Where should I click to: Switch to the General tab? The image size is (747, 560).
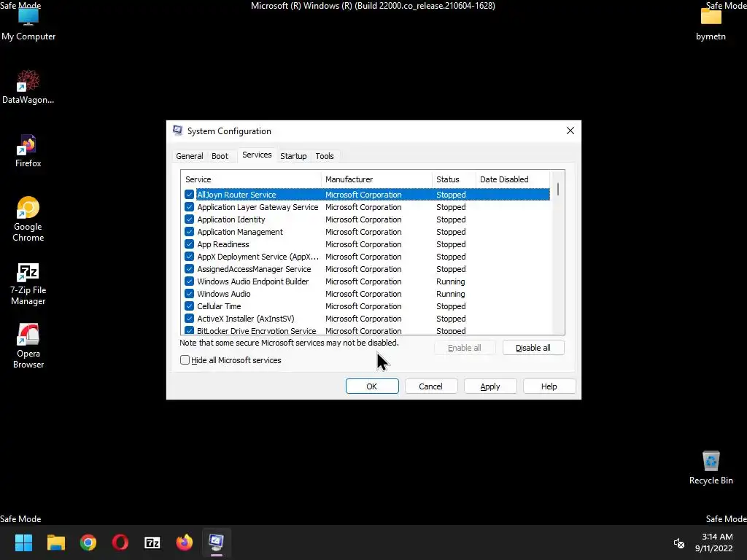(189, 156)
